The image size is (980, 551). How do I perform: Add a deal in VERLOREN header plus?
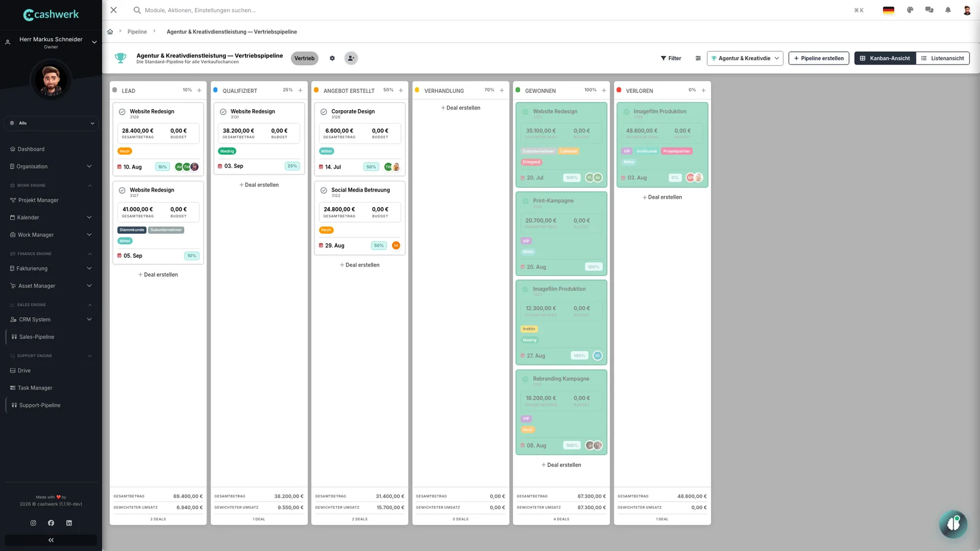coord(703,90)
